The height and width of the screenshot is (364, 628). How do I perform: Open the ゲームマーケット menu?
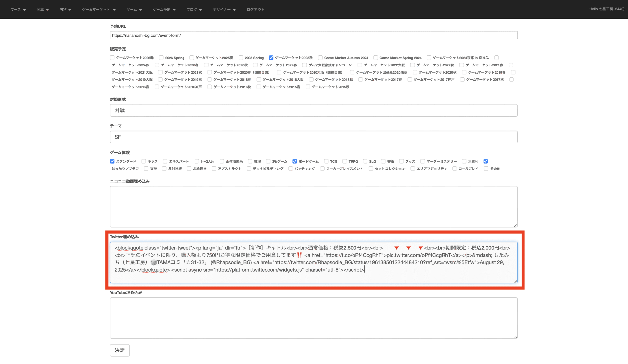(99, 10)
